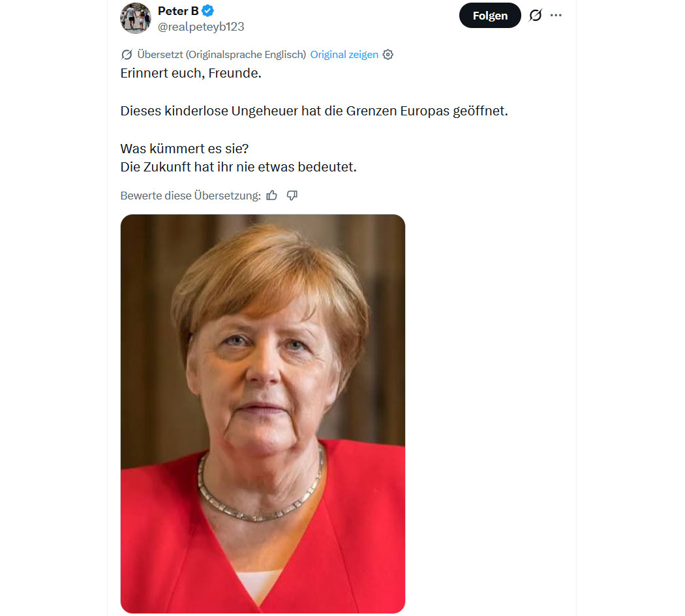Click the text line Erinnert euch, Freunde.

coord(191,73)
